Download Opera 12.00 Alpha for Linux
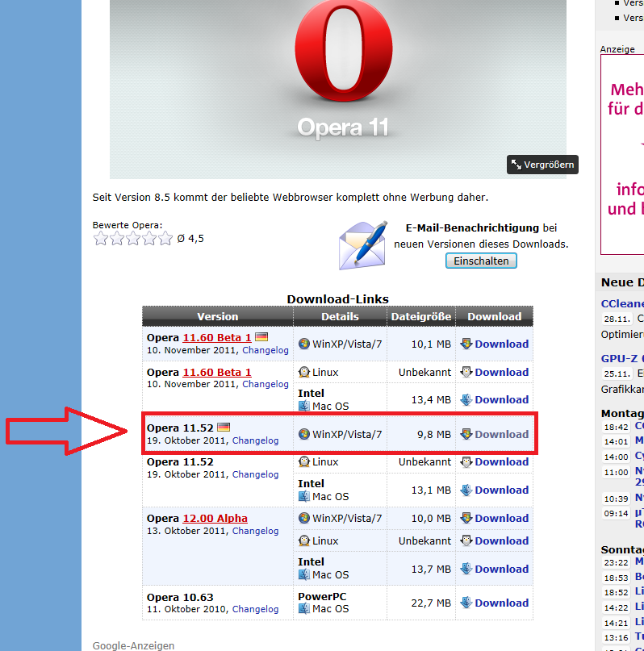The height and width of the screenshot is (651, 644). pos(502,540)
